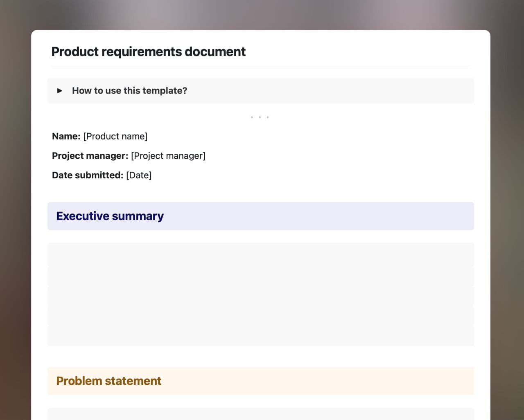This screenshot has width=524, height=420.
Task: Click the bottom line of Executive summary text block
Action: tap(260, 336)
